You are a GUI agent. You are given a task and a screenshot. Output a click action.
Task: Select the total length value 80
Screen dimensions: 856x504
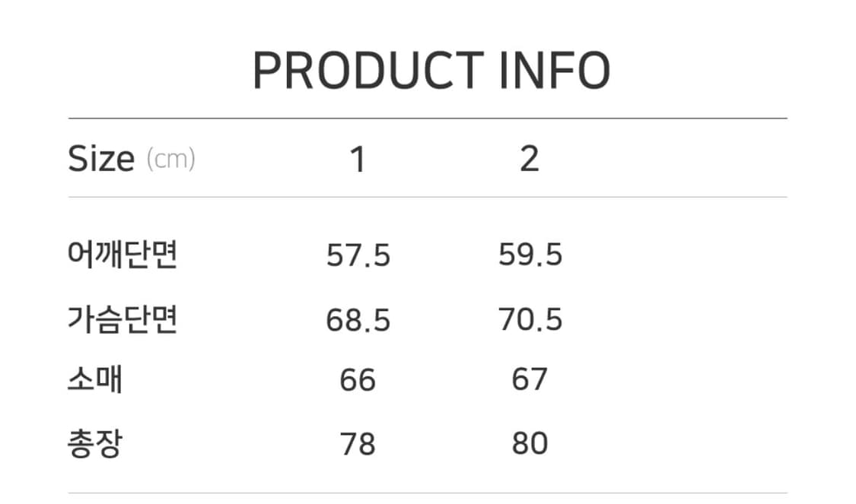click(530, 443)
